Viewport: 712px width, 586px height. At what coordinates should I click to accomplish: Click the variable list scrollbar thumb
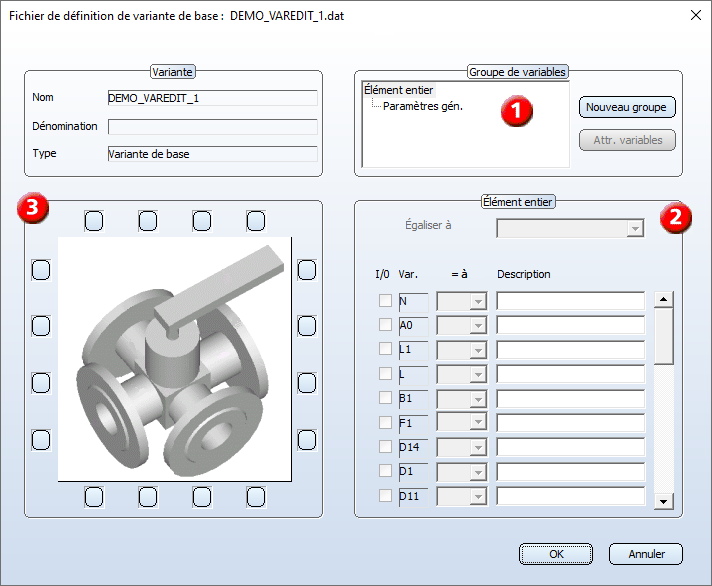click(663, 336)
